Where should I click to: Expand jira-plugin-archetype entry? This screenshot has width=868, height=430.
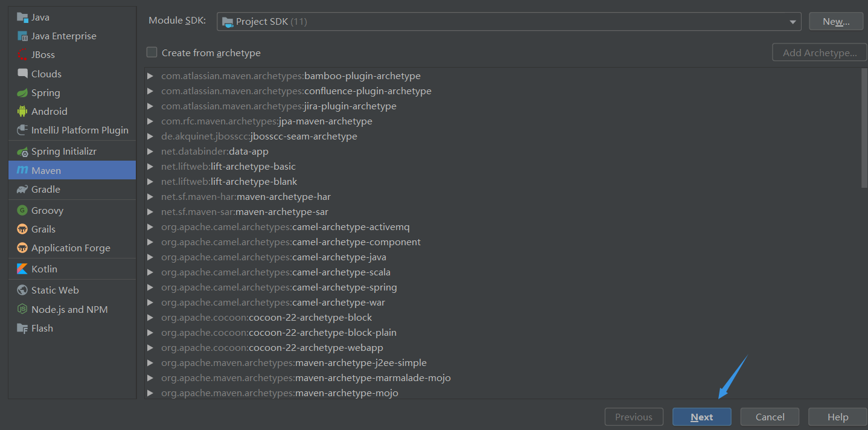pyautogui.click(x=150, y=106)
